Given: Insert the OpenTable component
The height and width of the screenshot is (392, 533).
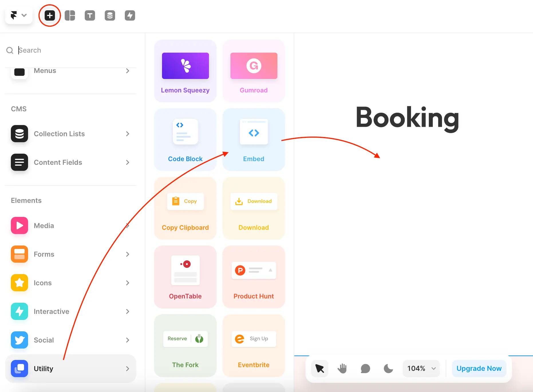Looking at the screenshot, I should click(185, 277).
